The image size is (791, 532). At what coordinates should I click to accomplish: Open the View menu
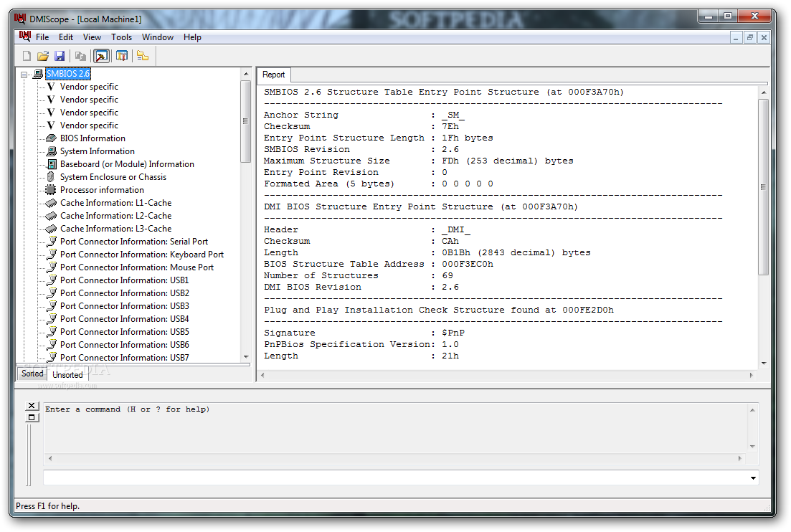[x=92, y=37]
